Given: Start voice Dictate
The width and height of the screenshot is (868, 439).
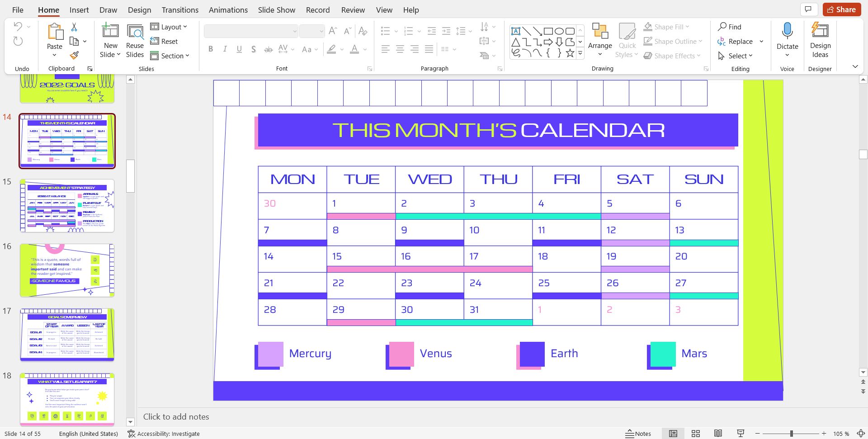Looking at the screenshot, I should click(x=787, y=38).
